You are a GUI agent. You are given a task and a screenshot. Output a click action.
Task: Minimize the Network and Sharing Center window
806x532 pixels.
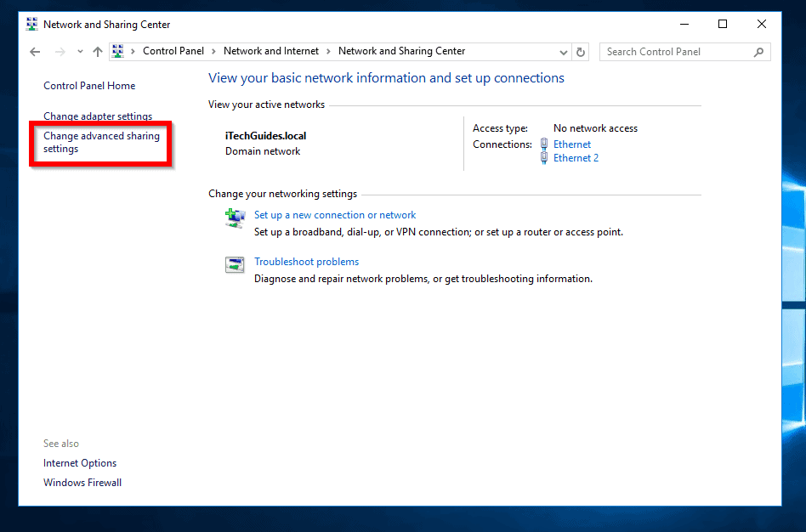click(x=684, y=24)
